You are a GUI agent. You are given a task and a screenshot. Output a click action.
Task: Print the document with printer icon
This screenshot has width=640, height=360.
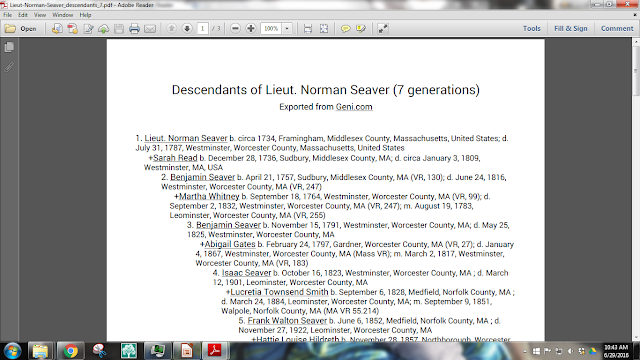click(x=134, y=29)
